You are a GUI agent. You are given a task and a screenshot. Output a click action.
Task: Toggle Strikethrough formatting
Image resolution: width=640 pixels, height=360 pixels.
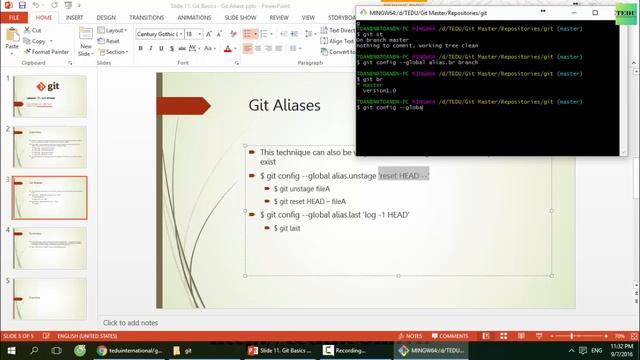[x=182, y=49]
